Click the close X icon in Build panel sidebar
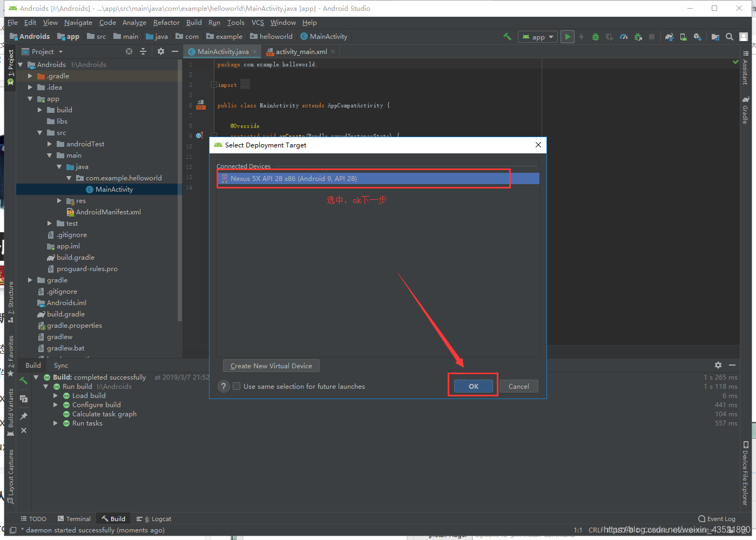The width and height of the screenshot is (756, 540). coord(24,430)
